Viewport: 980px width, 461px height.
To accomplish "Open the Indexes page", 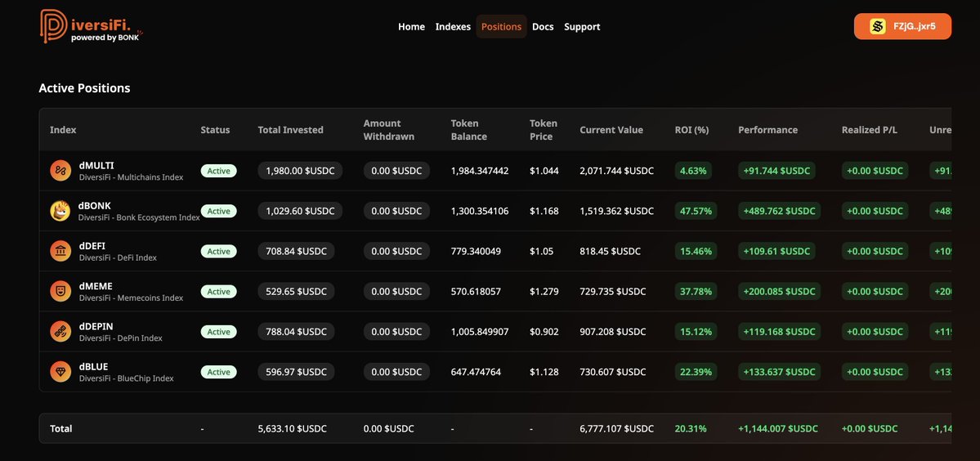I will click(x=453, y=27).
